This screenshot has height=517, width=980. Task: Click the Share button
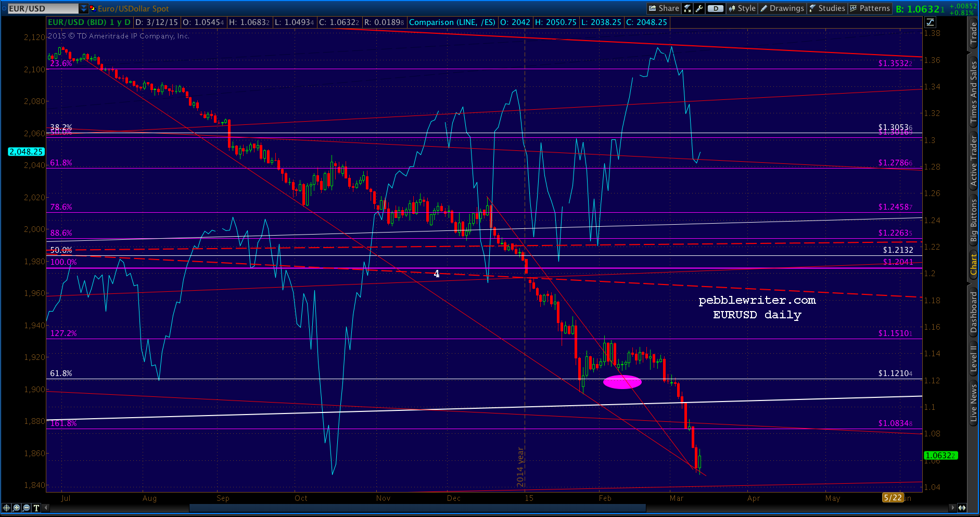tap(664, 8)
